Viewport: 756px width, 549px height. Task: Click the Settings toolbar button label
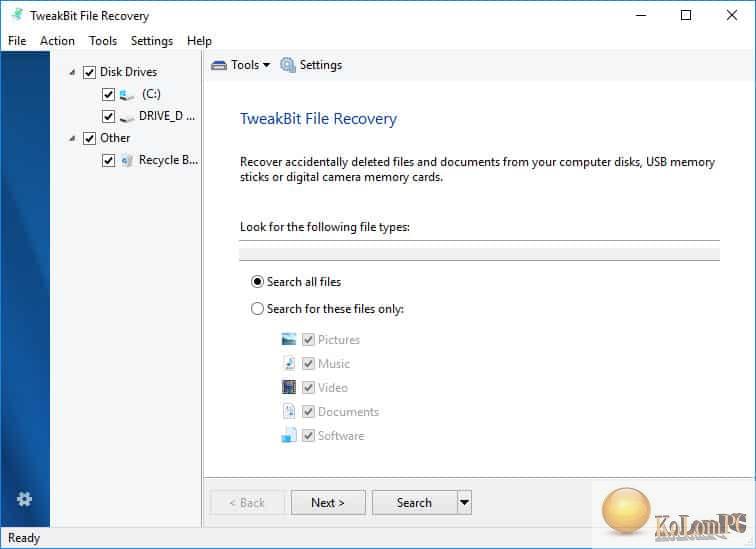pyautogui.click(x=321, y=65)
